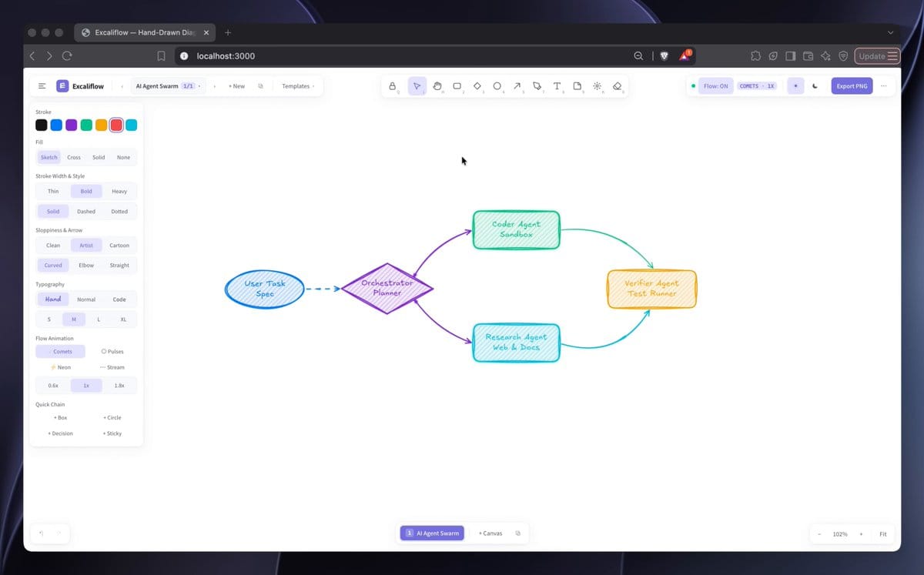
Task: Choose the Text tool
Action: [557, 86]
